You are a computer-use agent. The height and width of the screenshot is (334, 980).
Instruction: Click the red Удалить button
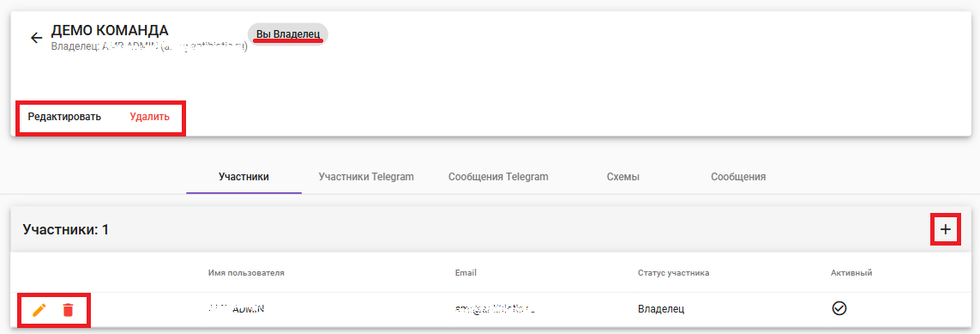[x=149, y=117]
